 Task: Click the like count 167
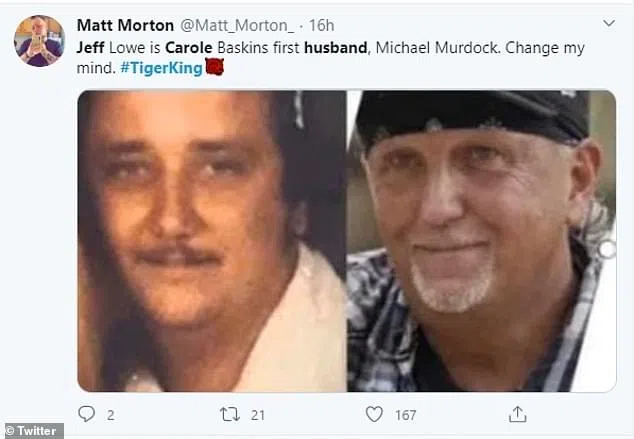pos(406,415)
